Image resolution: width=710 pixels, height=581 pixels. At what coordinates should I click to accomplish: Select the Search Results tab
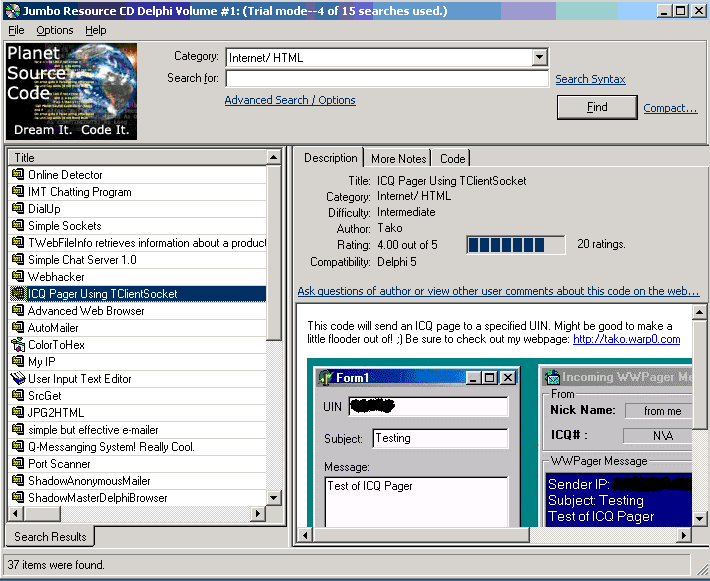point(50,537)
